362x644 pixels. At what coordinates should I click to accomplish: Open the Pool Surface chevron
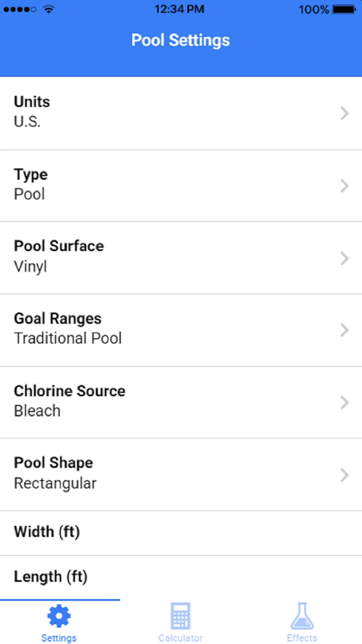click(344, 258)
